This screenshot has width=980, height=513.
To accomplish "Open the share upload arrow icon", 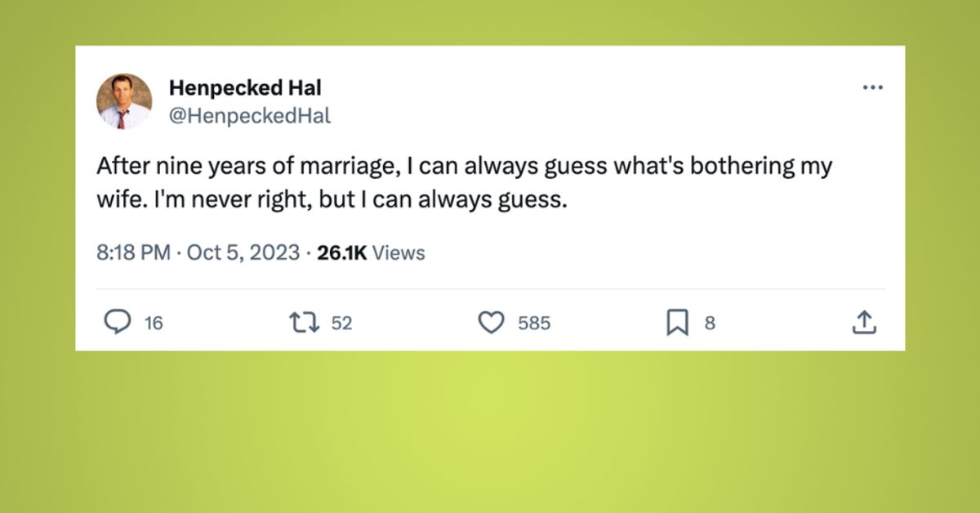I will (864, 323).
